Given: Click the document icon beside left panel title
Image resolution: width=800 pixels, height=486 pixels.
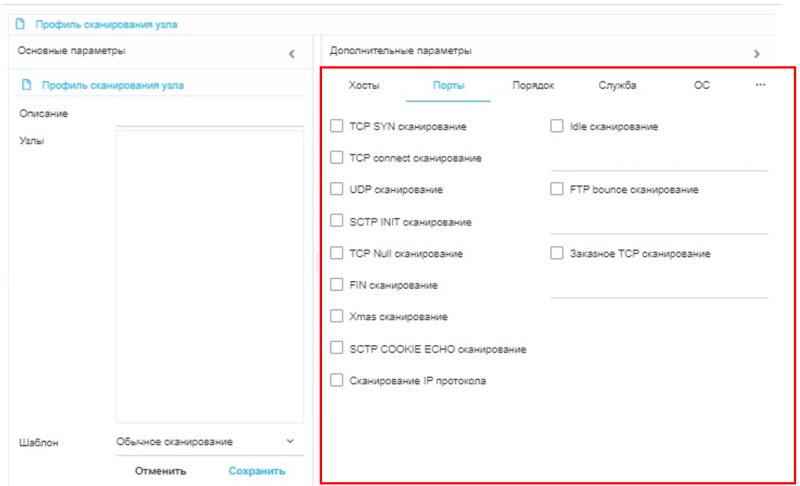Looking at the screenshot, I should (x=26, y=86).
